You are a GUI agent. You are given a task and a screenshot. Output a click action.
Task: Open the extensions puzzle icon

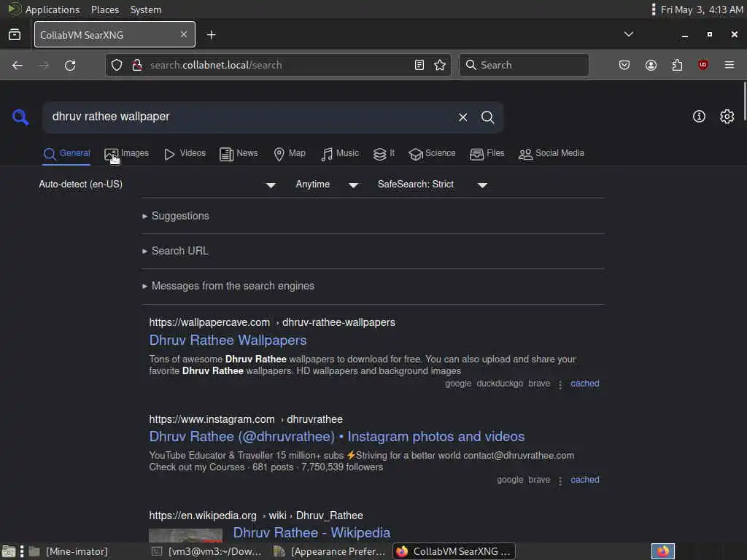pos(677,65)
